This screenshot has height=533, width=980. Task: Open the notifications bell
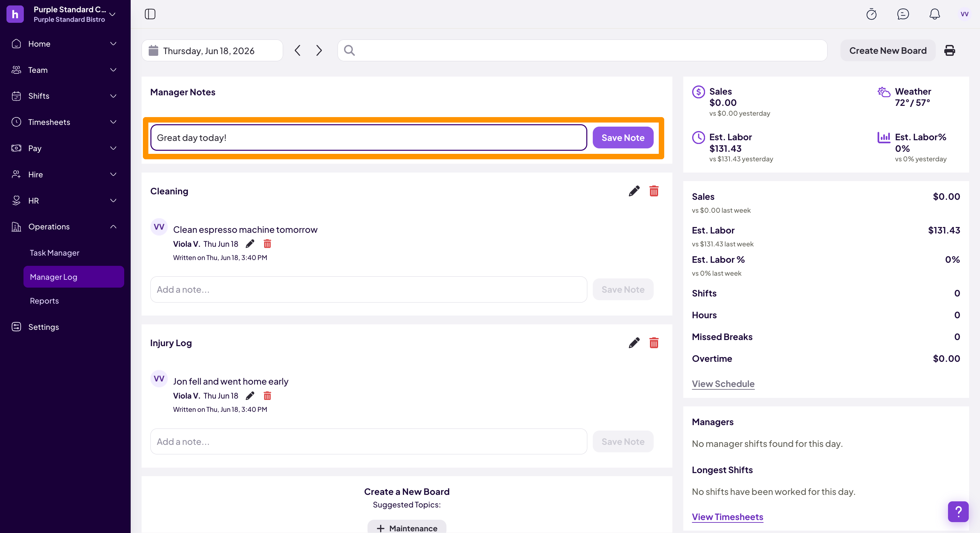pos(934,14)
